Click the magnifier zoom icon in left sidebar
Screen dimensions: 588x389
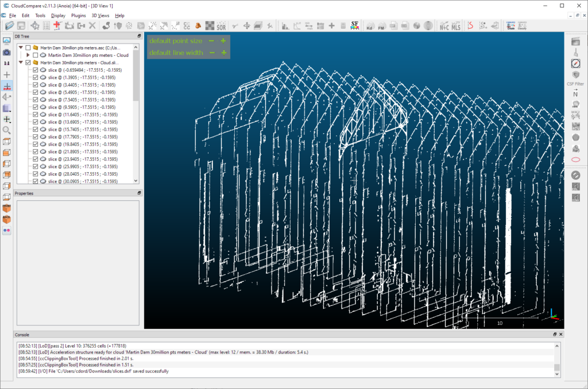[7, 130]
